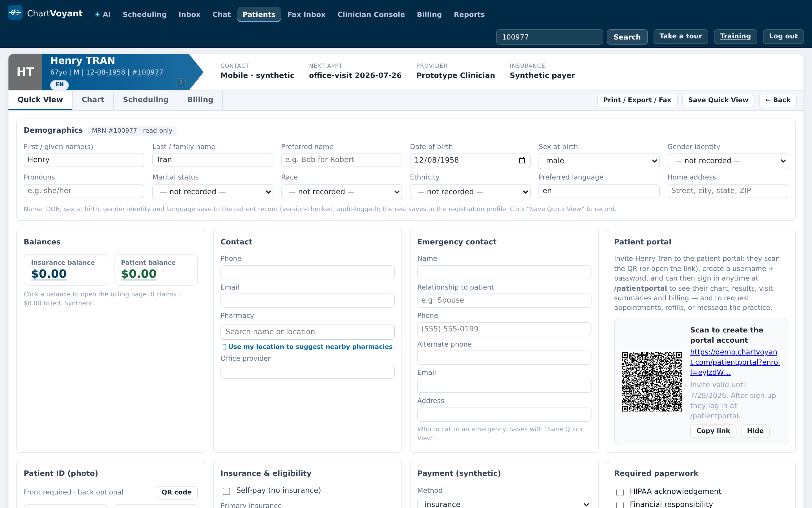Open the Ethnicity dropdown
The width and height of the screenshot is (812, 508).
click(x=470, y=192)
